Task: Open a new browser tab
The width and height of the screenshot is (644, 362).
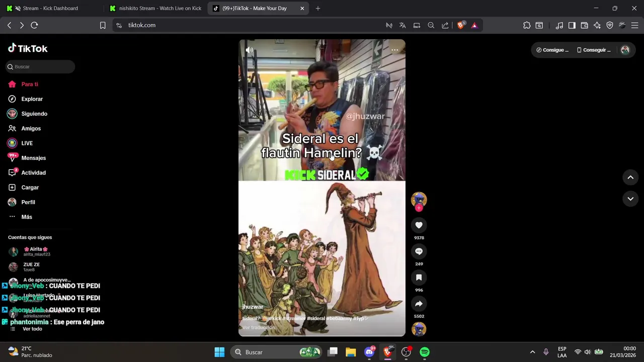Action: (317, 8)
